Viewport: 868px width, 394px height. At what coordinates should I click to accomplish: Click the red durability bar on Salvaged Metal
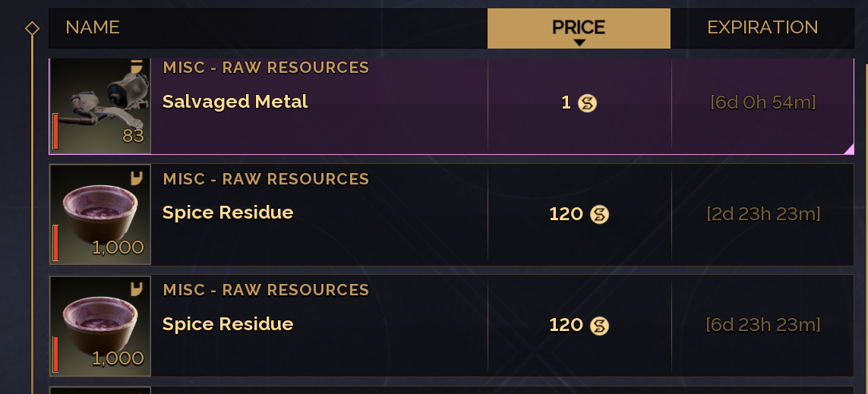pyautogui.click(x=55, y=131)
